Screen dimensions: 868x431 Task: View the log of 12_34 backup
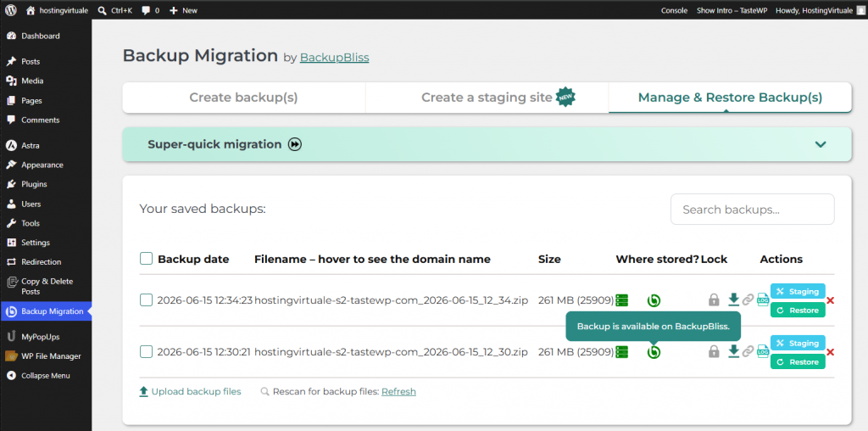coord(763,299)
